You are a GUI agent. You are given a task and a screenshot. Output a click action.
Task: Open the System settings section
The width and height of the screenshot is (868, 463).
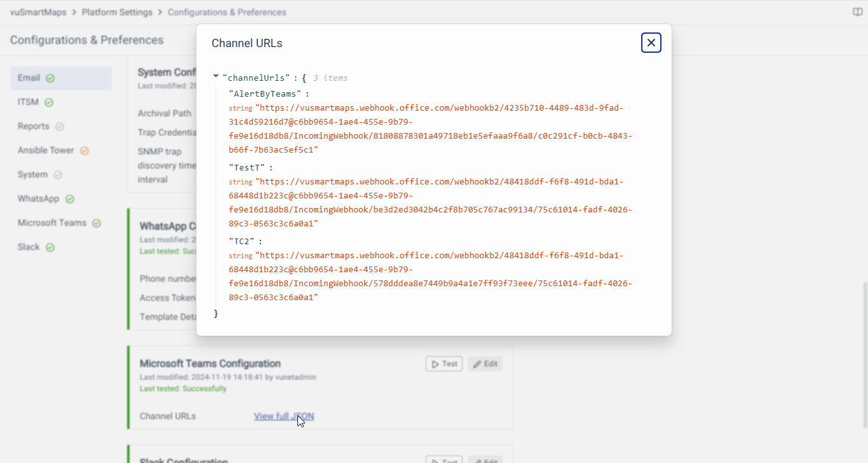point(32,174)
